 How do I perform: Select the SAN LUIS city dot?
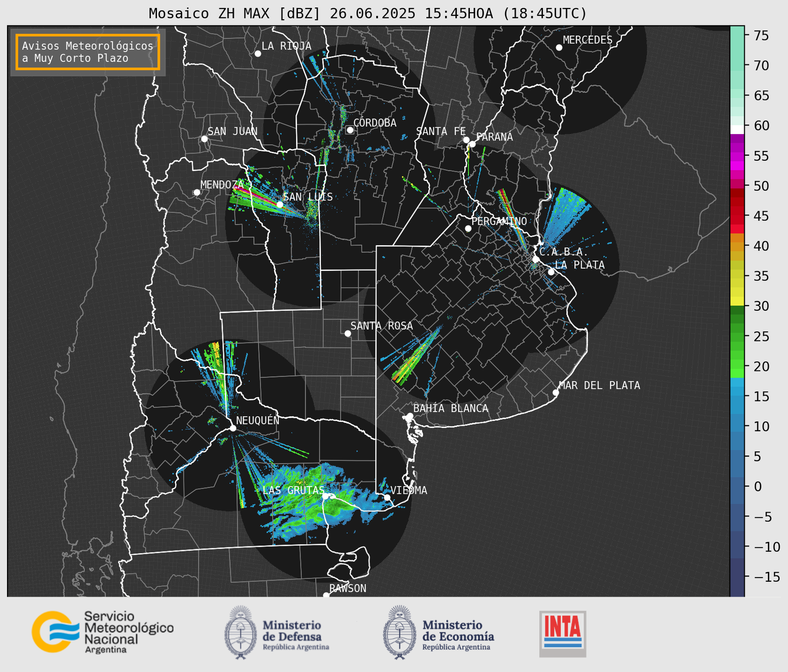[280, 204]
